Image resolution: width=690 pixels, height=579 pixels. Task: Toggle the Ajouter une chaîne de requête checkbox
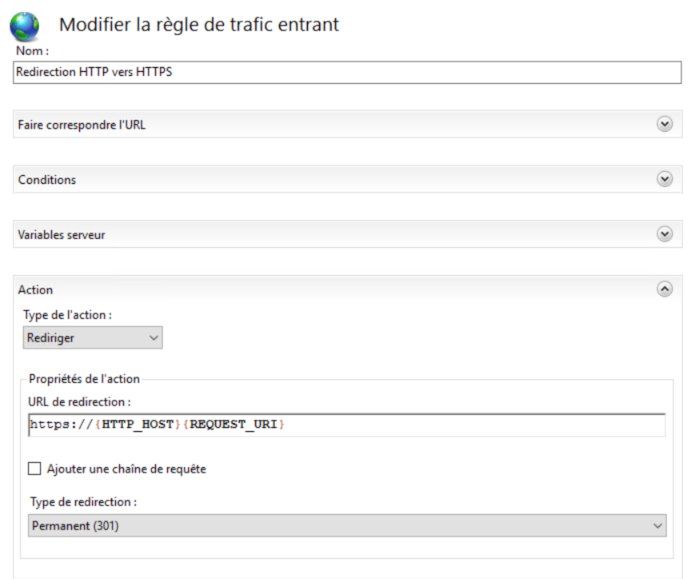click(x=35, y=468)
